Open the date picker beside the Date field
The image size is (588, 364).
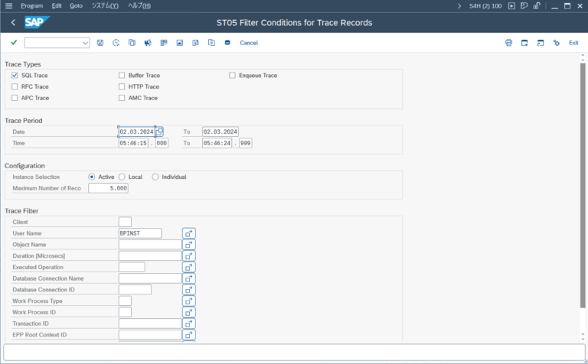click(160, 132)
